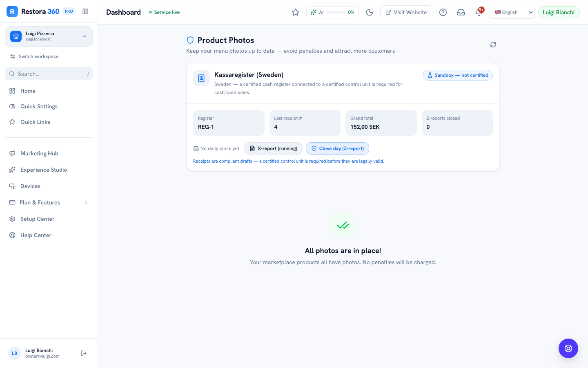Open the language dropdown showing English
Image resolution: width=588 pixels, height=368 pixels.
coord(512,12)
